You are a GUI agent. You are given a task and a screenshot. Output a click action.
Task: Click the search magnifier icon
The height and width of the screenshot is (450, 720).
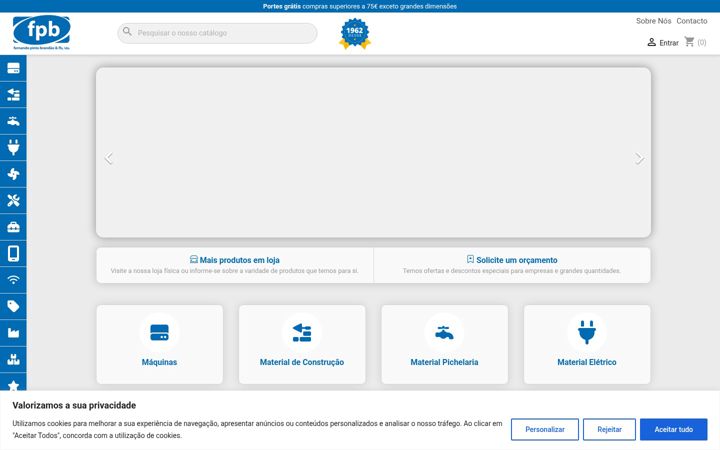[127, 32]
